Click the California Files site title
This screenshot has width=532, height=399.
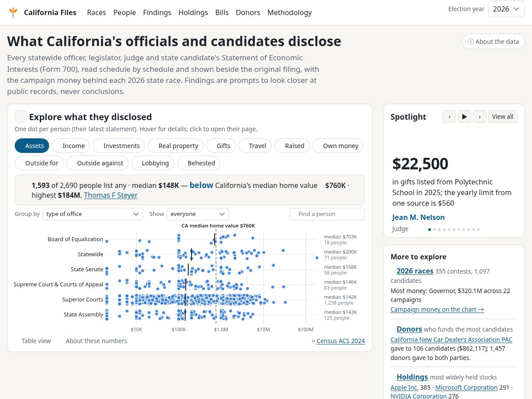pyautogui.click(x=50, y=12)
